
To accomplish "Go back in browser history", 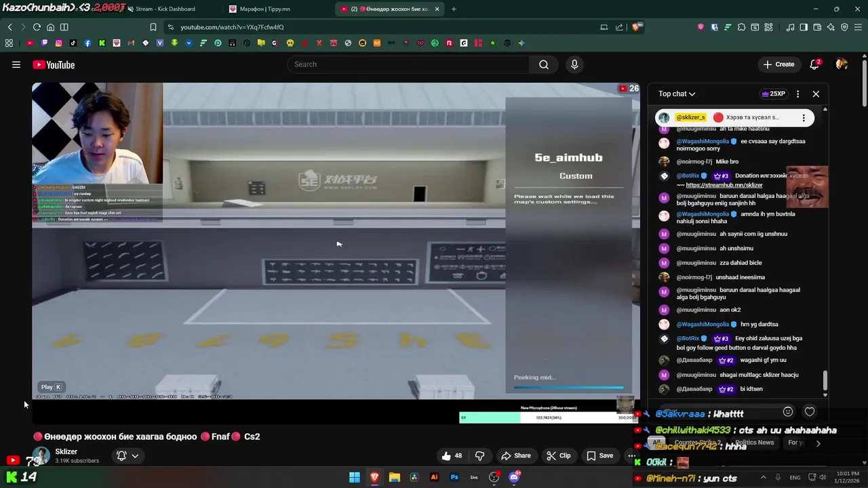I will (9, 27).
